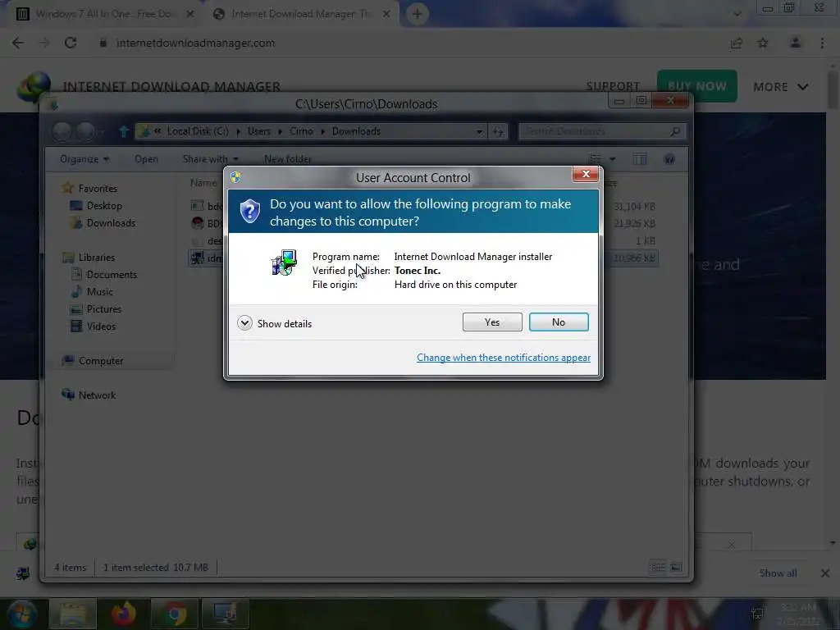Open MORE dropdown on IDM website
The height and width of the screenshot is (630, 840).
(781, 86)
